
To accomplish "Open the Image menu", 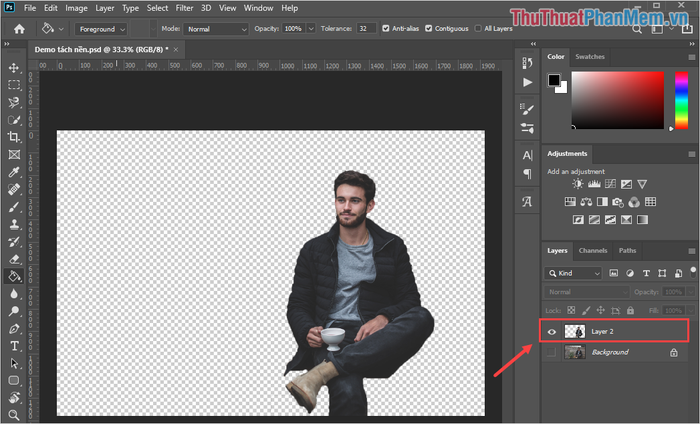I will (76, 8).
